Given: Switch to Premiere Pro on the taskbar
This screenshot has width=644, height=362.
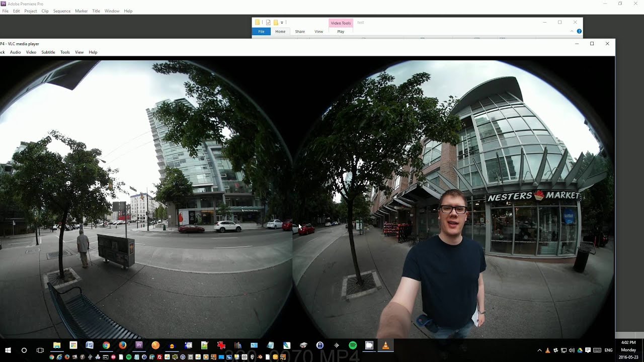Looking at the screenshot, I should pyautogui.click(x=139, y=345).
